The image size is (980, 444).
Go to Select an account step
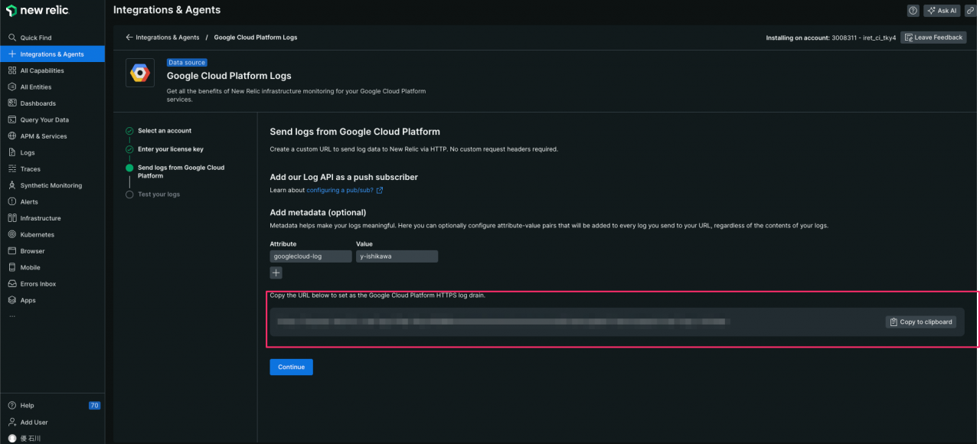(165, 131)
